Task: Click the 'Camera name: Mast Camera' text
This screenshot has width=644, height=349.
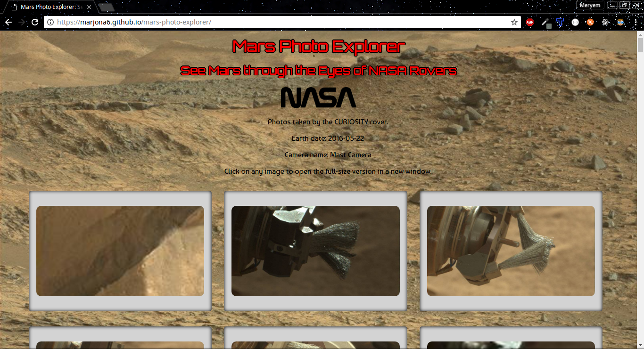Action: pos(328,155)
